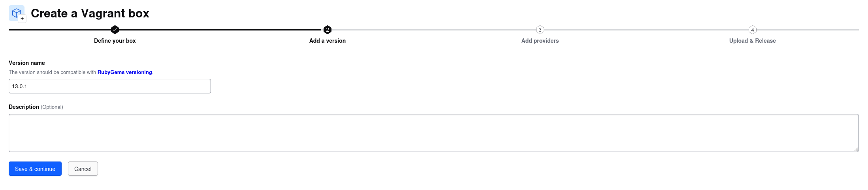The width and height of the screenshot is (868, 190).
Task: Click the step 3 circle marker
Action: click(x=540, y=30)
